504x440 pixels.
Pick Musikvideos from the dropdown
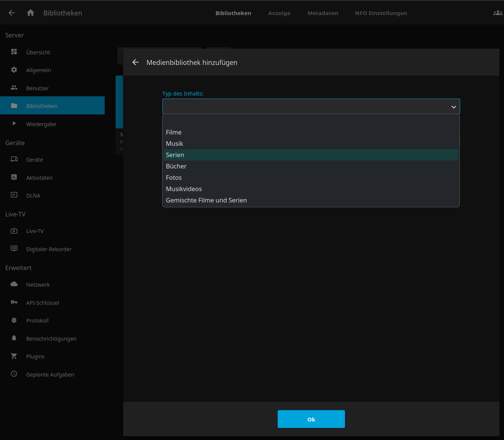(x=311, y=189)
